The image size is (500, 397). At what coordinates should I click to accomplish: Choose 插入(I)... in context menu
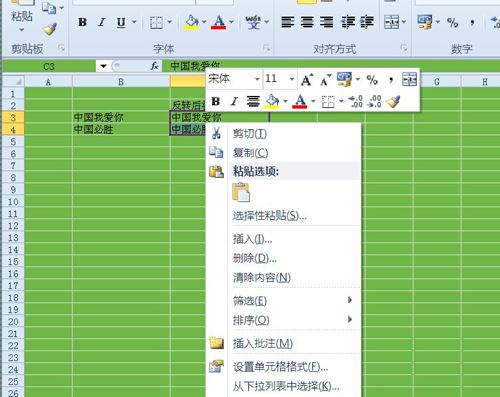(283, 239)
